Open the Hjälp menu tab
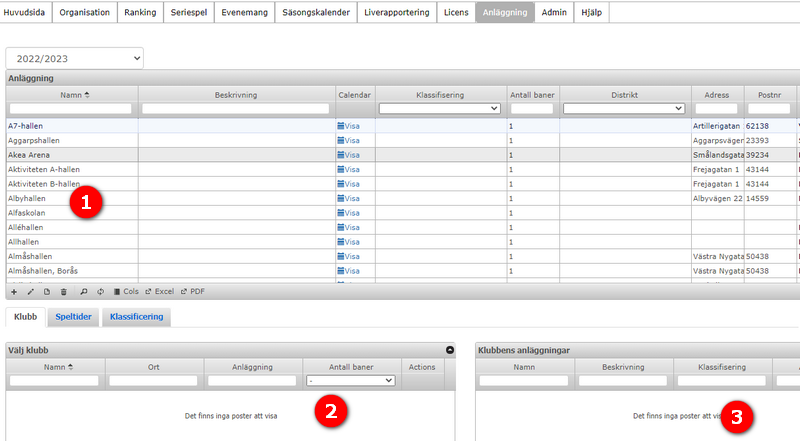 [591, 12]
